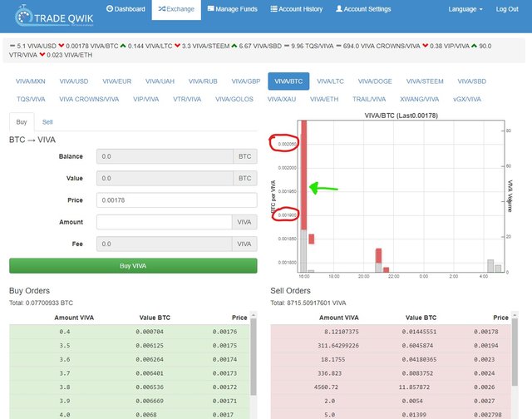Go to Account Settings
This screenshot has height=419, width=532.
tap(363, 9)
